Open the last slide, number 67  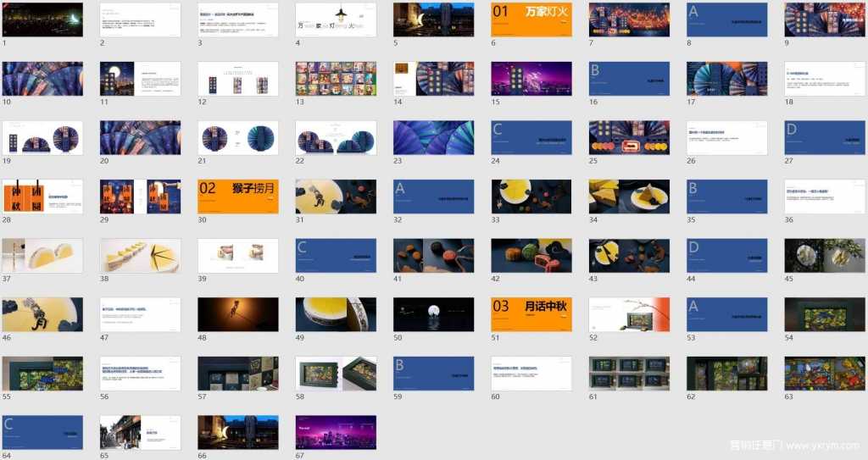(x=336, y=432)
